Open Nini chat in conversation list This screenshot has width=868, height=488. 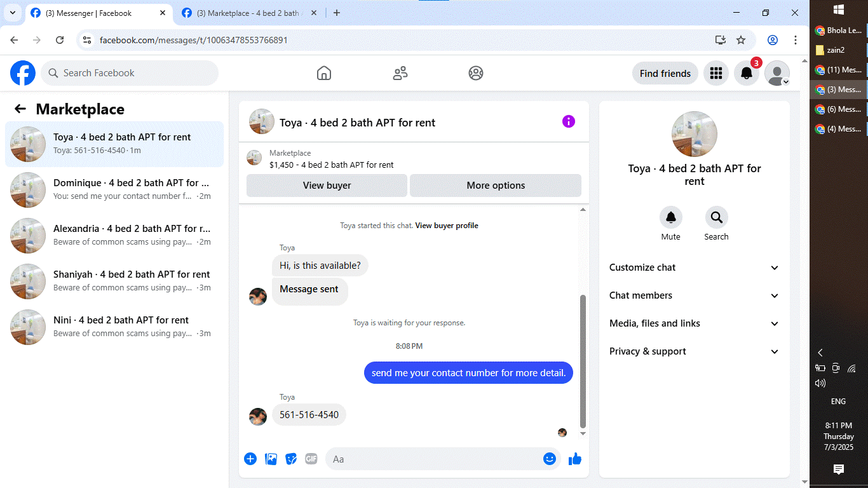tap(114, 327)
